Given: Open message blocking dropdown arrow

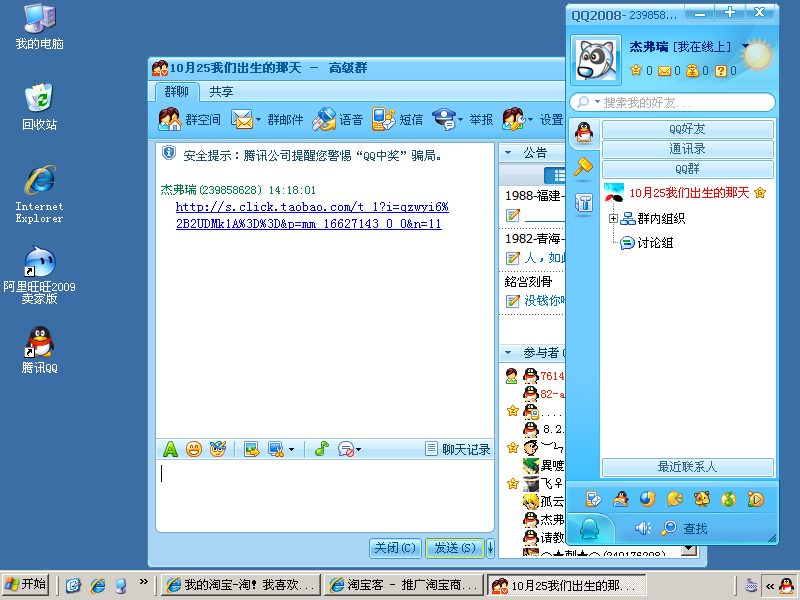Looking at the screenshot, I should (359, 449).
